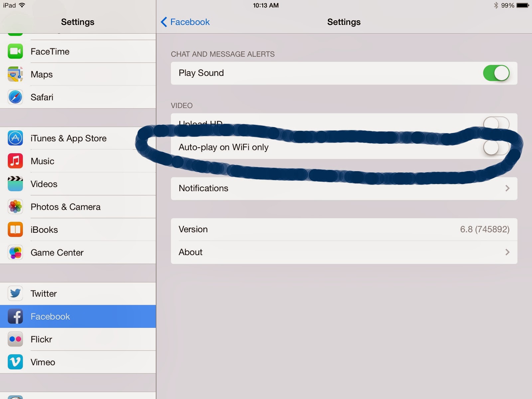The image size is (532, 399).
Task: Tap the VIDEO section header
Action: 182,105
